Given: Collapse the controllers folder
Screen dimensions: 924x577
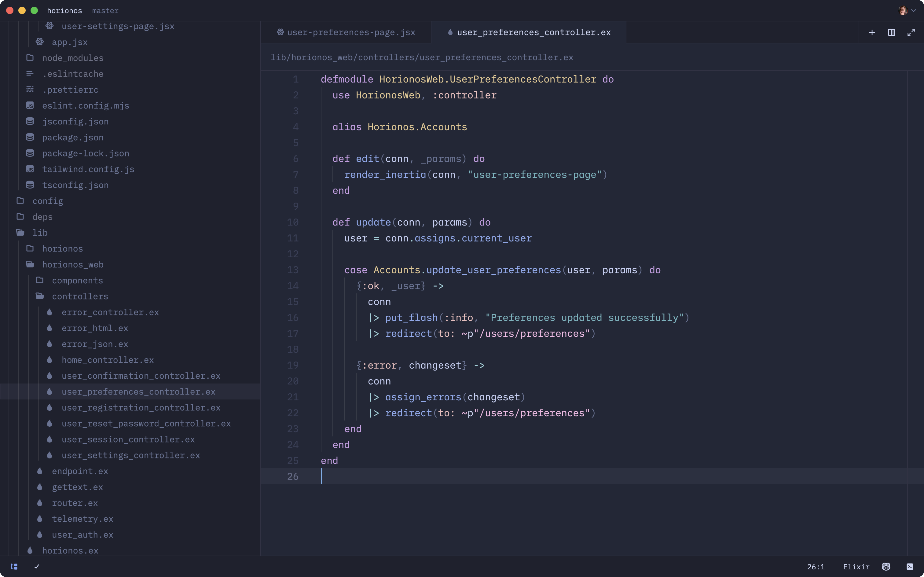Looking at the screenshot, I should [x=80, y=296].
